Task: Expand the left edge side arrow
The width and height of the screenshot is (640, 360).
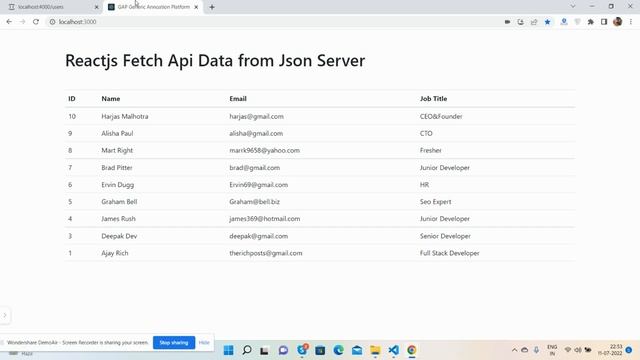Action: tap(5, 315)
